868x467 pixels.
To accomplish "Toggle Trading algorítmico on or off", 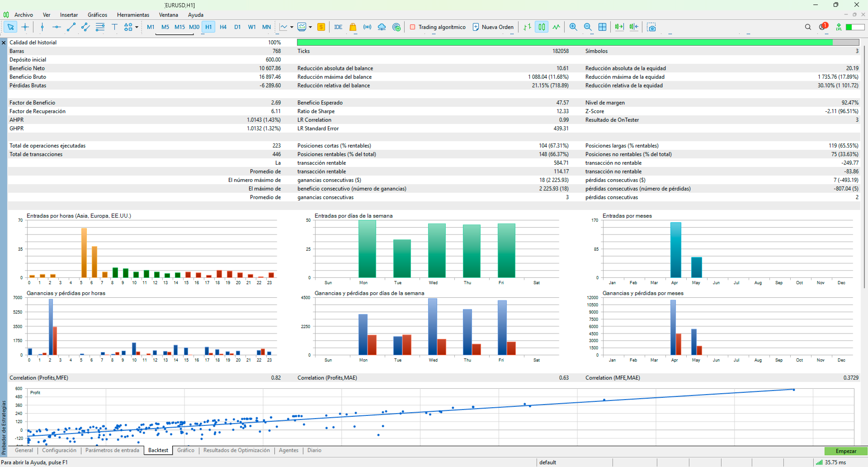I will 438,27.
